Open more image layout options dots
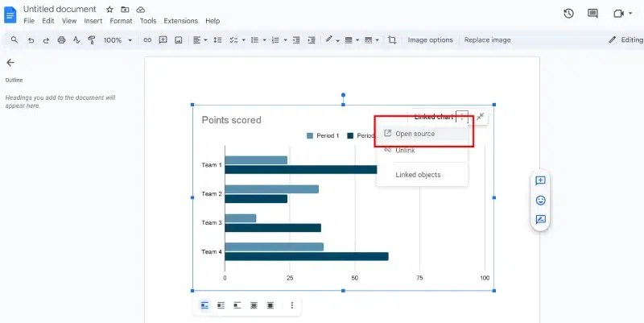 292,305
